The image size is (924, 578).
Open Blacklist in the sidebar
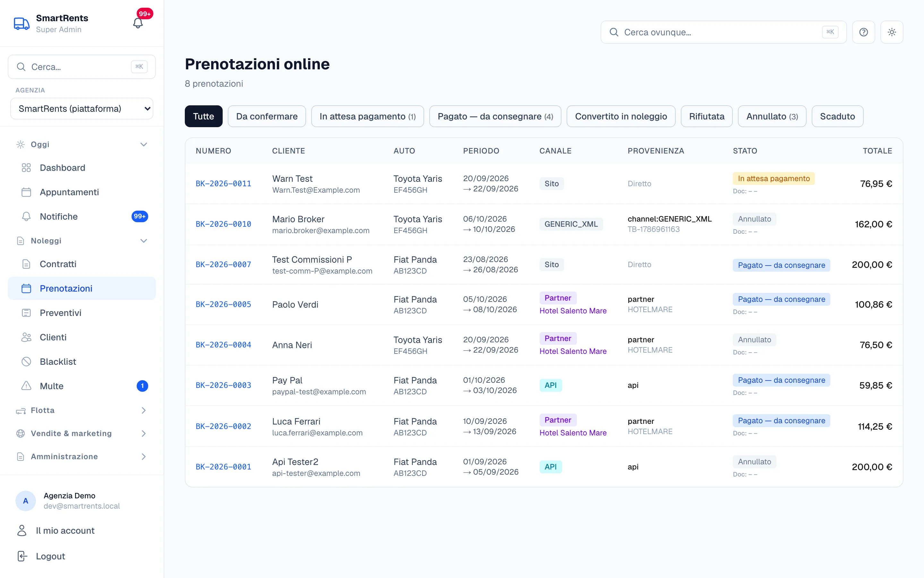[x=82, y=362]
